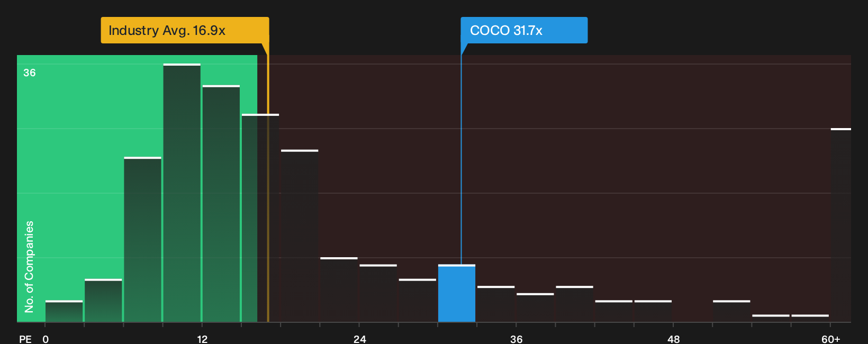Image resolution: width=868 pixels, height=344 pixels.
Task: Click the y-axis value 36
Action: coord(30,73)
